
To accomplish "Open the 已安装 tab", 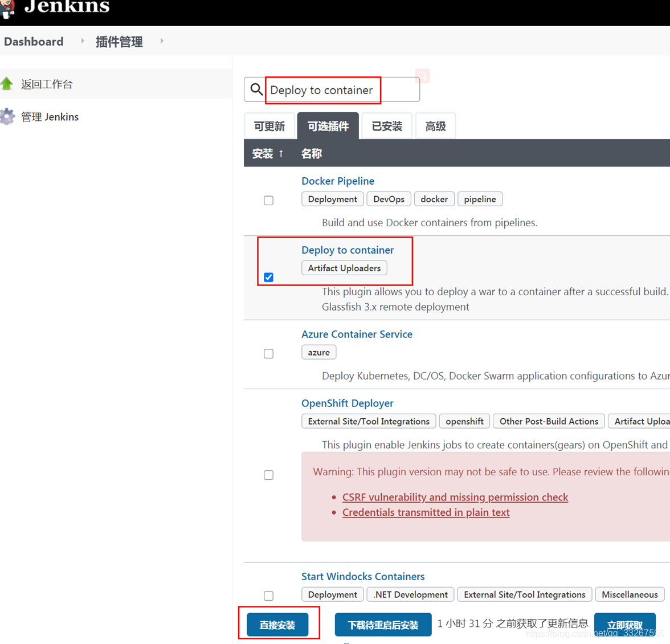I will pyautogui.click(x=387, y=126).
